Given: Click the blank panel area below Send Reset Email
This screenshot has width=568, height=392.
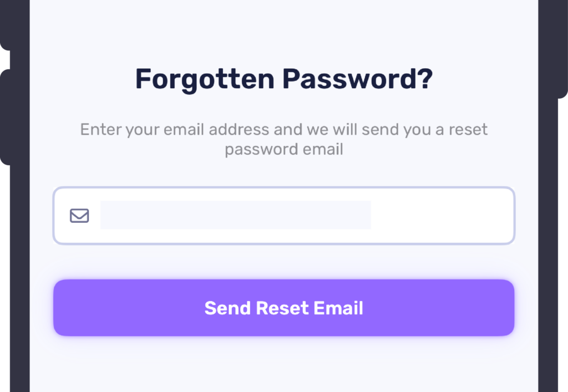Looking at the screenshot, I should coord(283,366).
